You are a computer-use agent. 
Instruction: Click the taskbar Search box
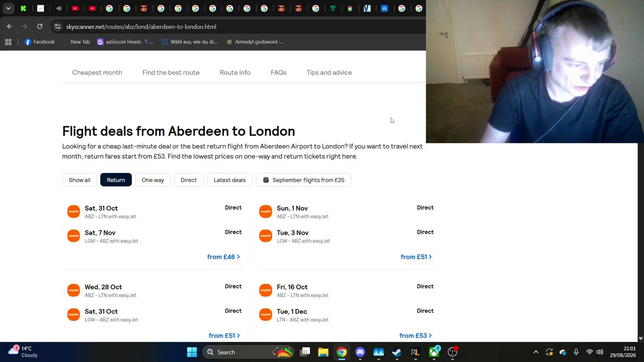coord(249,352)
